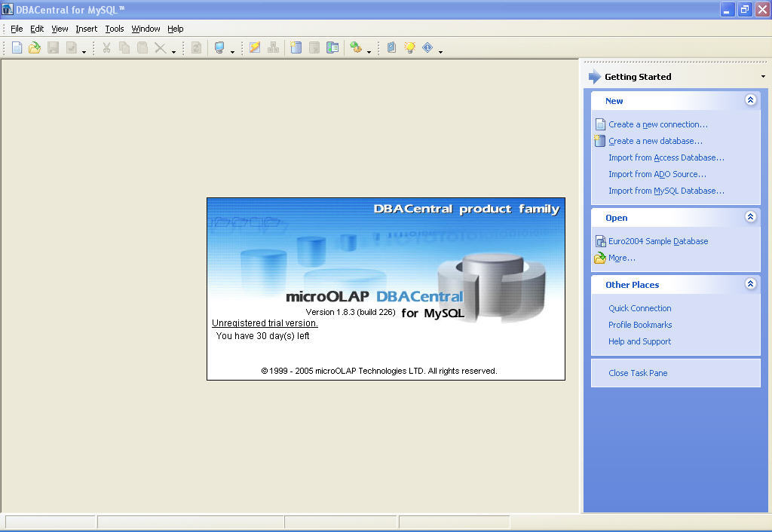This screenshot has width=772, height=532.
Task: Click Close Task Pane
Action: [638, 373]
